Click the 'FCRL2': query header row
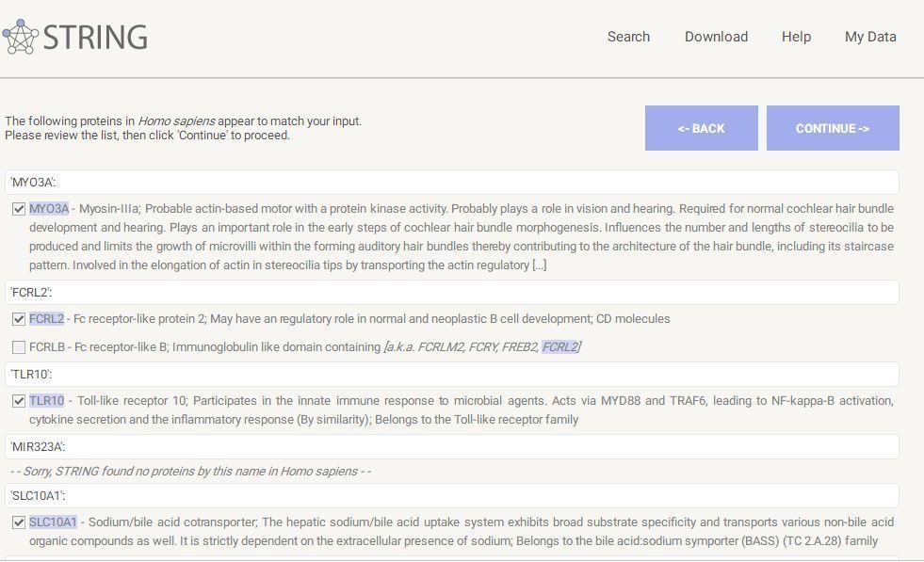 452,292
